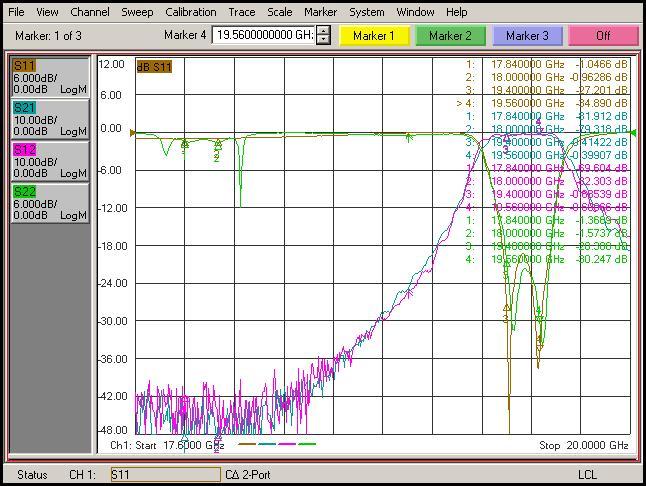The height and width of the screenshot is (486, 646).
Task: Turn markers Off with pink button
Action: coord(604,36)
